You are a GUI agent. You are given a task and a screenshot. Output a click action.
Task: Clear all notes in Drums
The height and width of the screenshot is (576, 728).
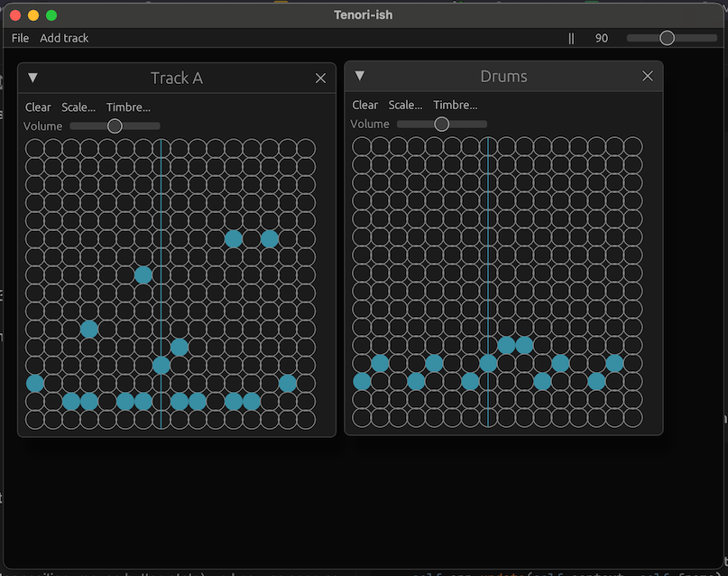click(x=365, y=106)
